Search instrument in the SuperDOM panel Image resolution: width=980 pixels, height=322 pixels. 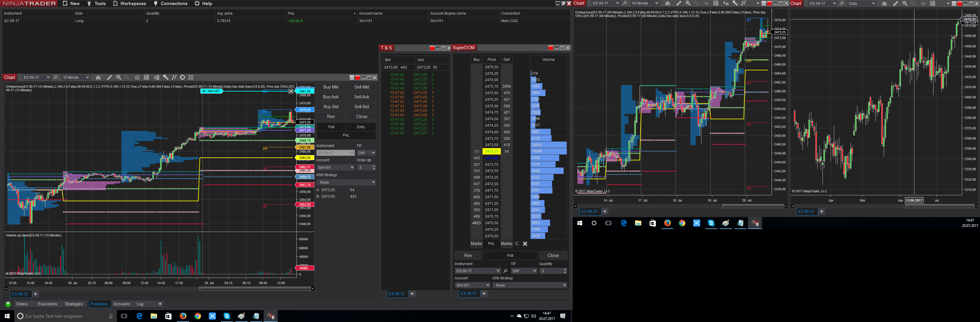tap(505, 271)
